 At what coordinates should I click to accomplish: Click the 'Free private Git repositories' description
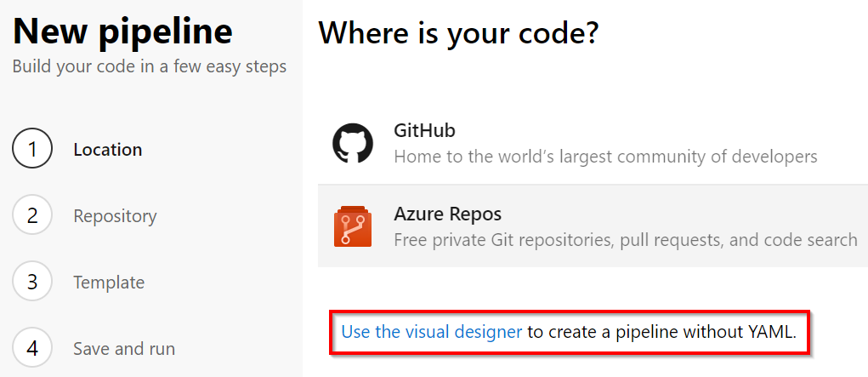coord(625,240)
